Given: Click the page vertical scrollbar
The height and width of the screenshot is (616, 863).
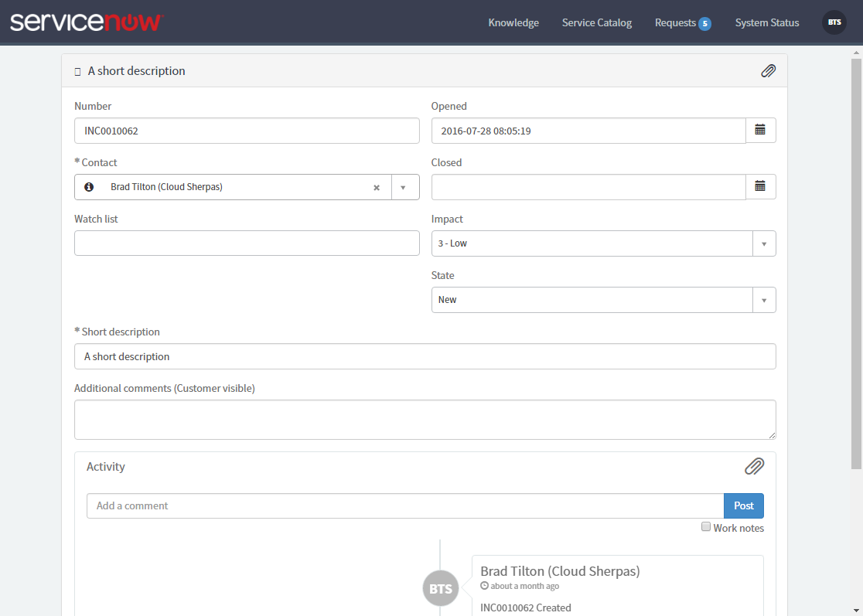Looking at the screenshot, I should (x=856, y=264).
